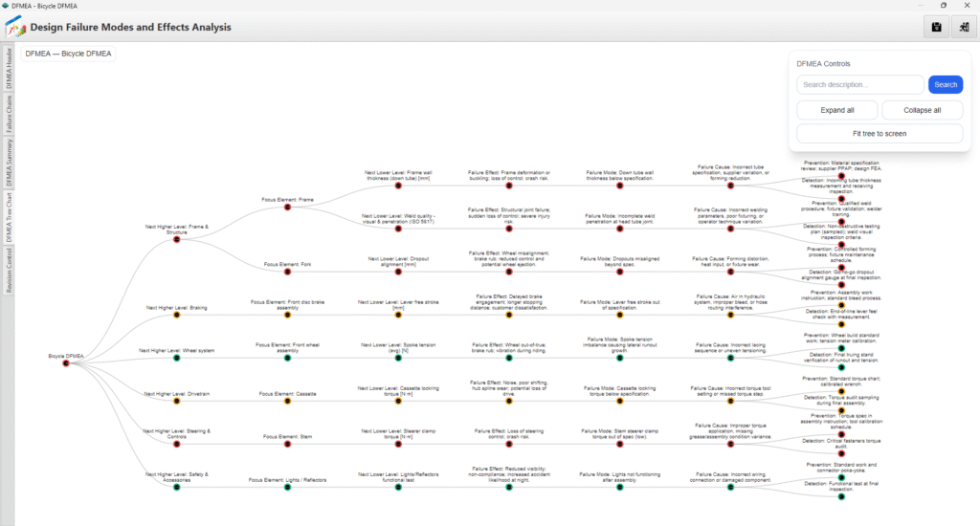
Task: Switch to the Failure Chains tab
Action: coord(10,114)
